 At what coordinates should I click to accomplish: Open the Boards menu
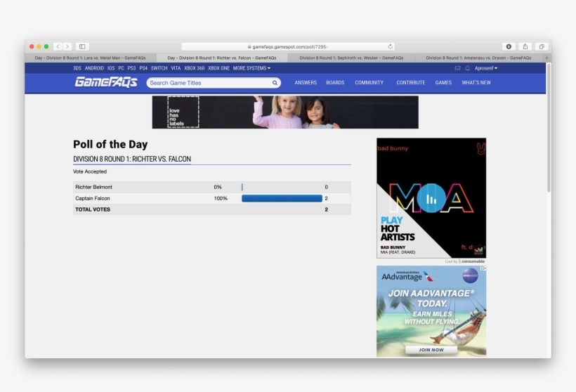tap(335, 83)
